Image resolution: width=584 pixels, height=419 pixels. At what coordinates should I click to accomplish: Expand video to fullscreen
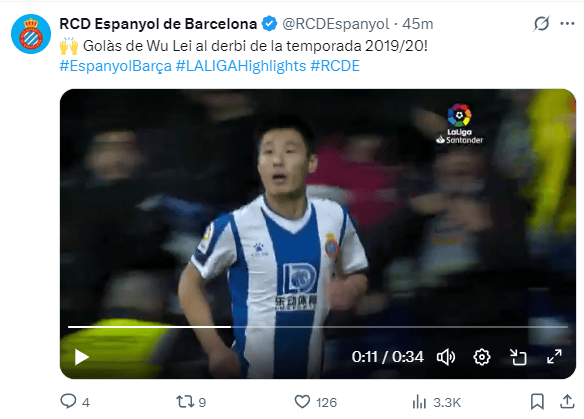pyautogui.click(x=554, y=357)
